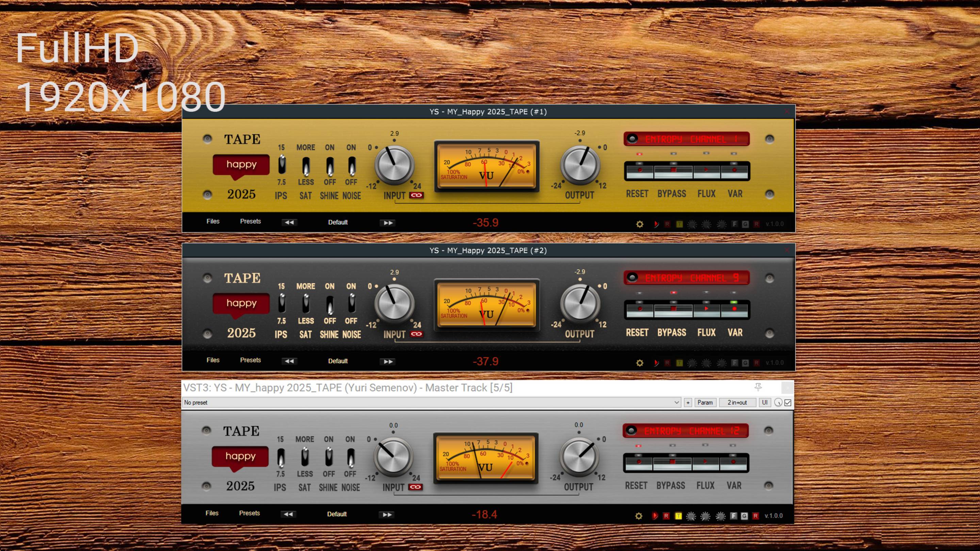Viewport: 980px width, 551px height.
Task: Open the Presets menu on dark plugin
Action: [x=250, y=360]
